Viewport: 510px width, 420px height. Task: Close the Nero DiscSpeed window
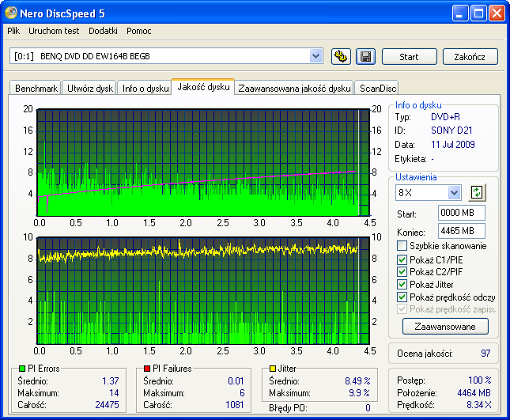pyautogui.click(x=497, y=13)
